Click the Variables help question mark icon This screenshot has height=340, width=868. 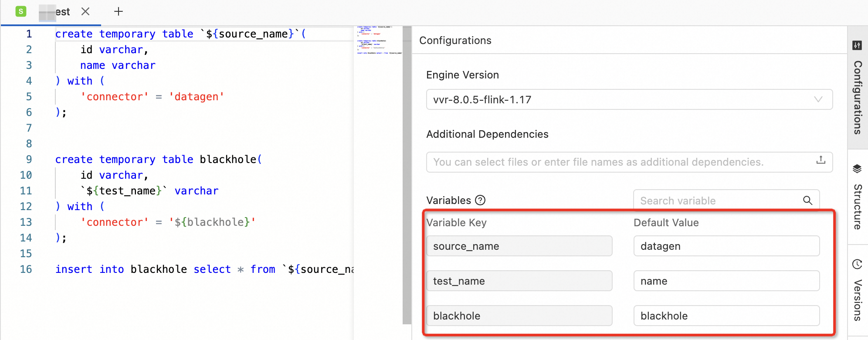pos(480,201)
